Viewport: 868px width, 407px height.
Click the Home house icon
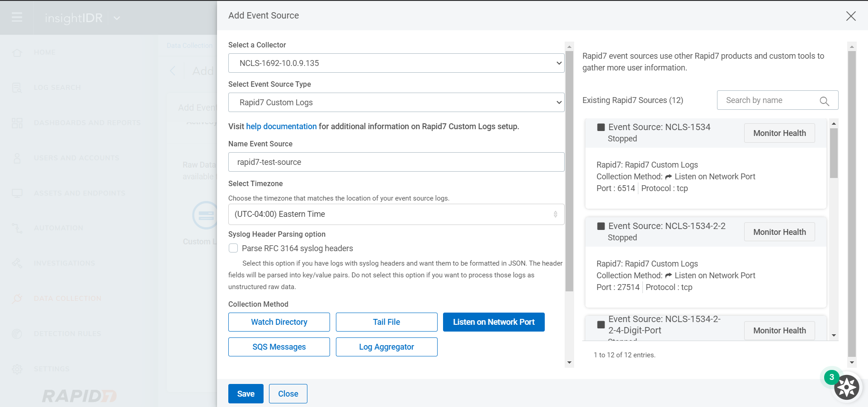pyautogui.click(x=17, y=52)
